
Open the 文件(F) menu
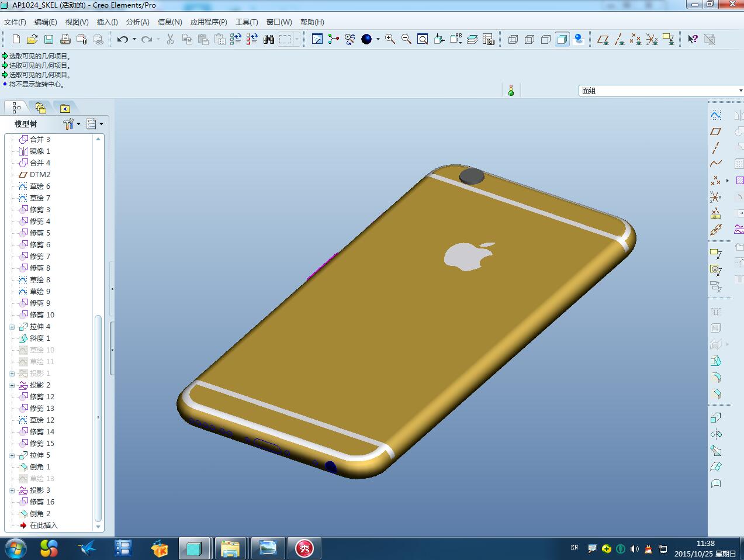15,22
